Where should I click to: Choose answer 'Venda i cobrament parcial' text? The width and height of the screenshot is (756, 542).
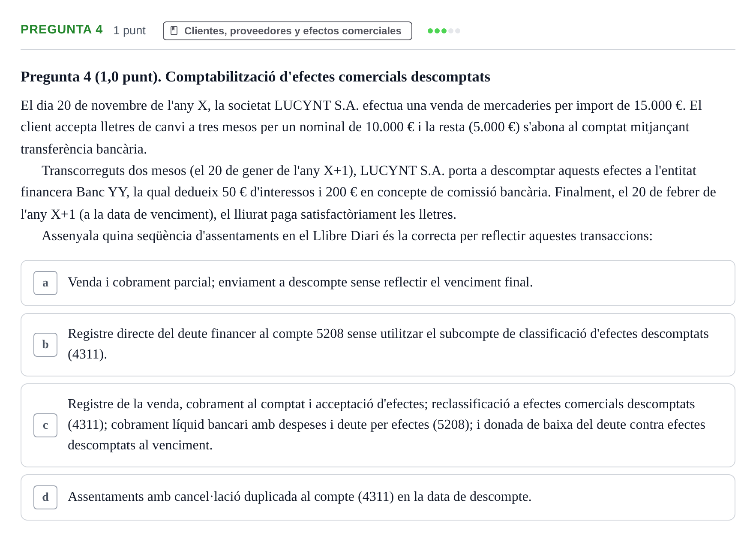[x=300, y=282]
